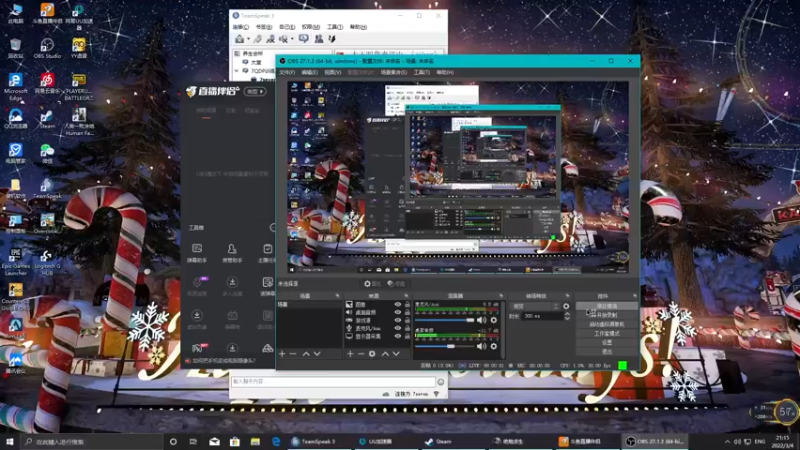The height and width of the screenshot is (450, 800).
Task: Hide the 桌面音频 source in OBS
Action: tap(397, 312)
